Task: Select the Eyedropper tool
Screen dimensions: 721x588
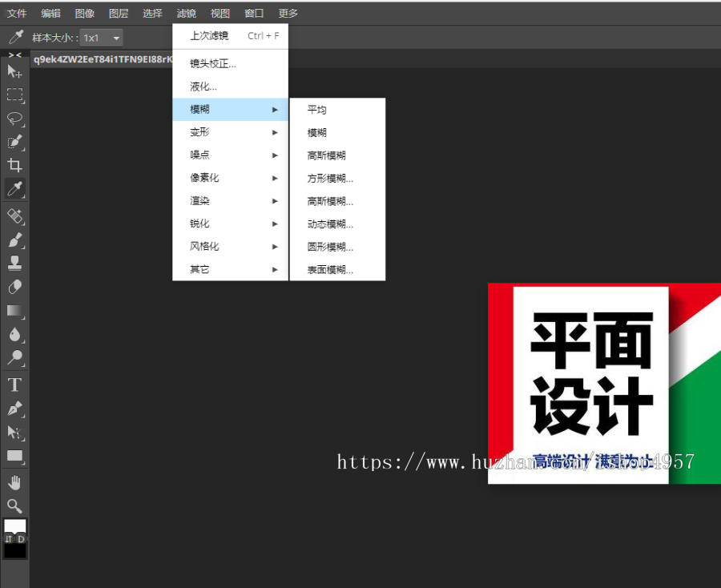Action: pos(14,189)
